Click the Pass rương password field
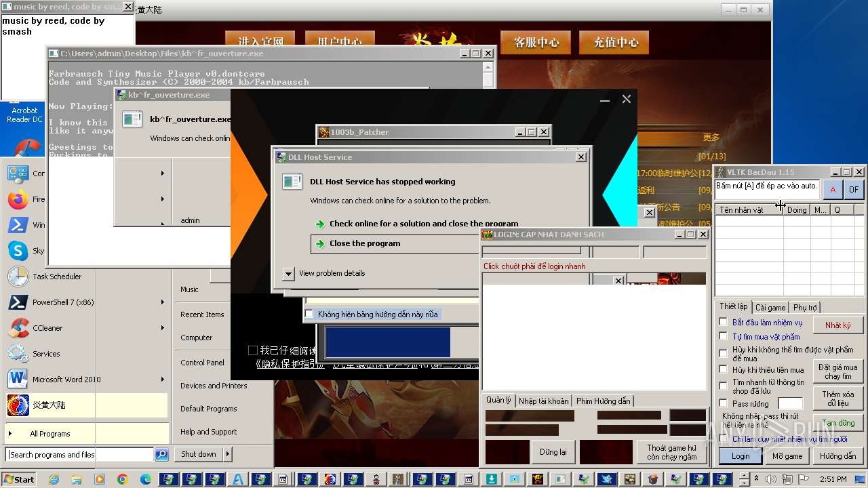868x488 pixels. pyautogui.click(x=790, y=403)
